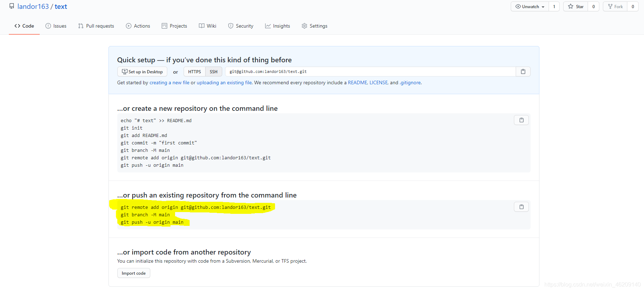Viewport: 644px width, 291px height.
Task: Open the landor163 owner link
Action: [x=33, y=6]
